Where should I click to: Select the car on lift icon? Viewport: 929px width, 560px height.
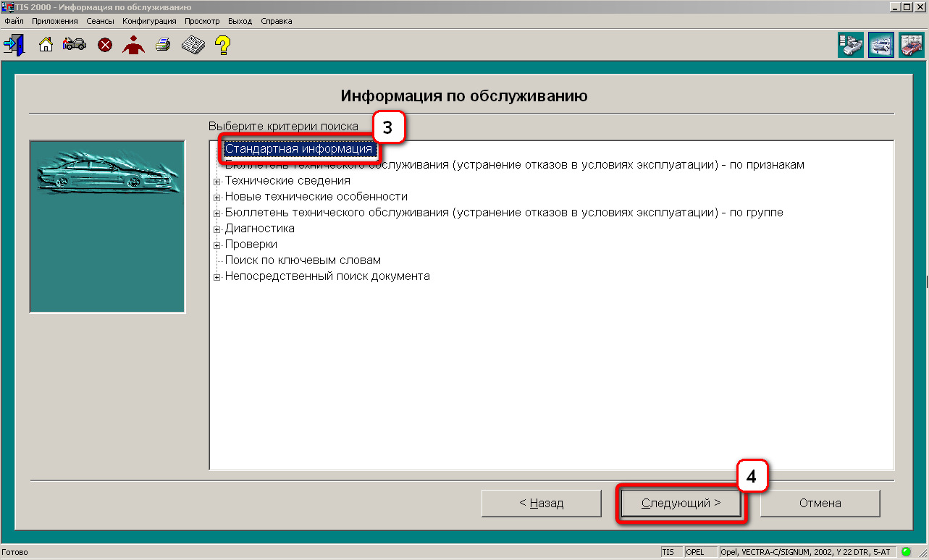(881, 45)
